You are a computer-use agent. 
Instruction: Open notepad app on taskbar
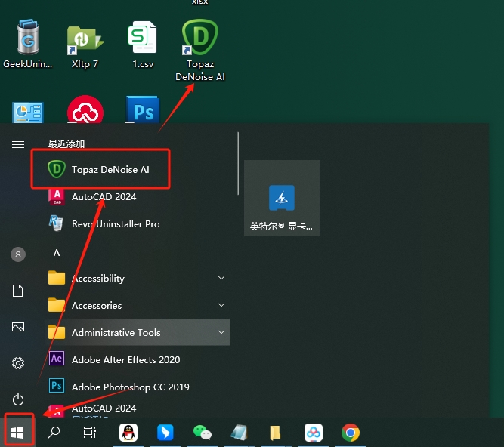[239, 433]
